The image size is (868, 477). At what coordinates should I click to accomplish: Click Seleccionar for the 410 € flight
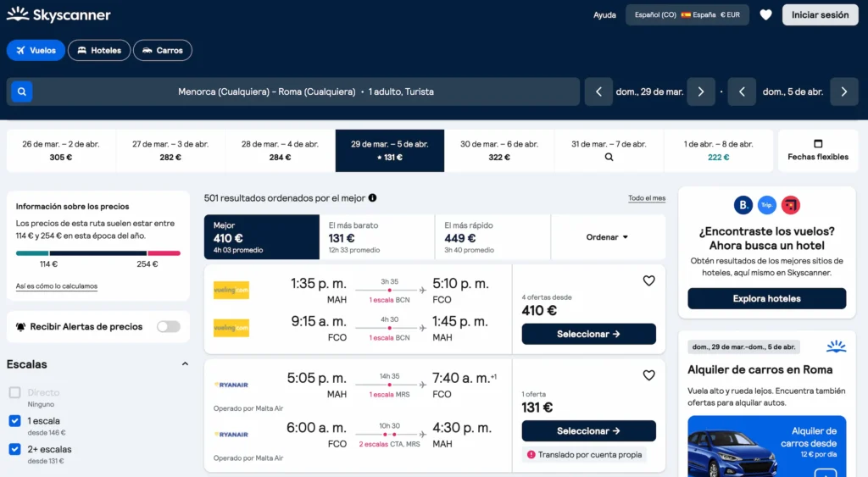coord(588,334)
